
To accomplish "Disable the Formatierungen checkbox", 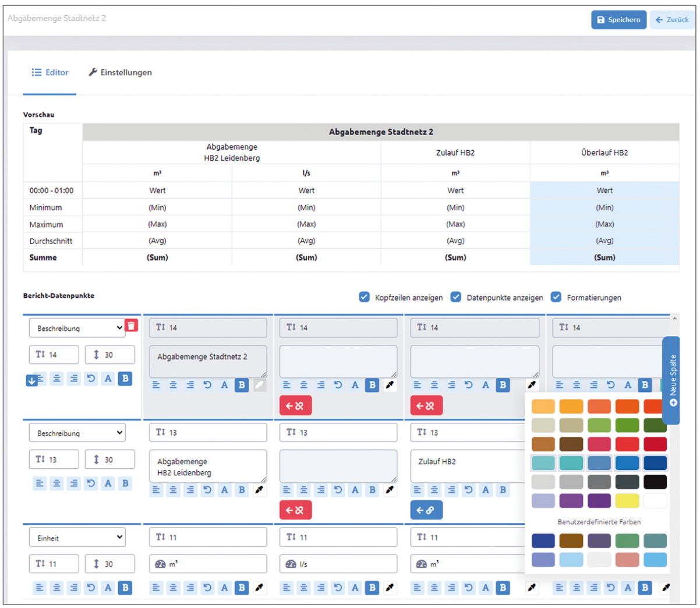I will 556,297.
